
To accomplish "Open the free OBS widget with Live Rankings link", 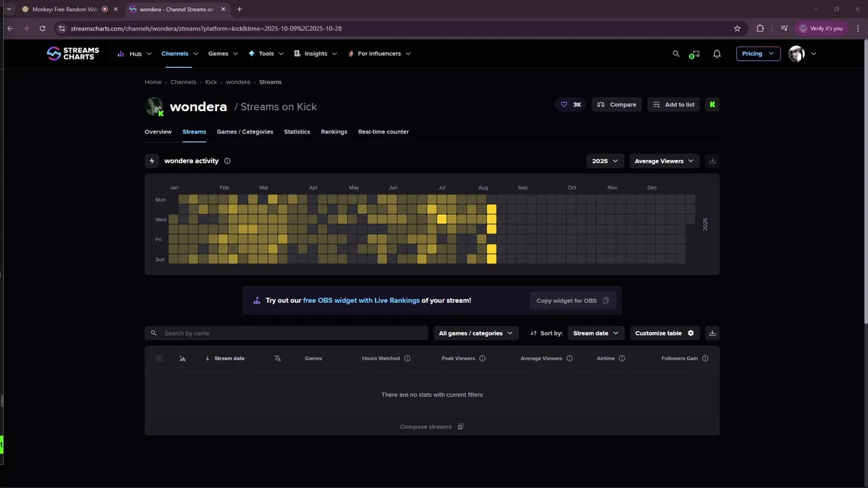I will coord(361,300).
